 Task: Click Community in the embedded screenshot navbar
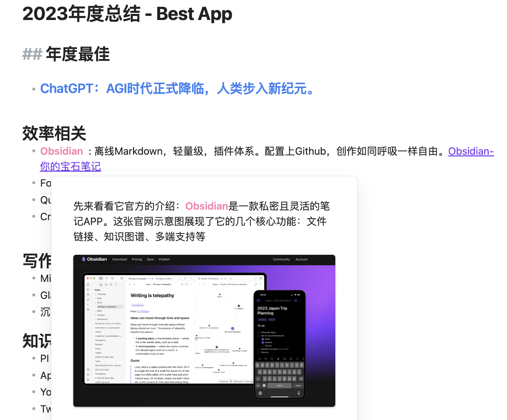281,260
